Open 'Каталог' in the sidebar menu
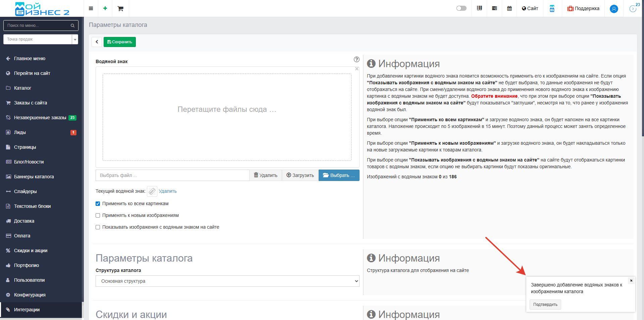This screenshot has width=644, height=320. click(x=22, y=88)
